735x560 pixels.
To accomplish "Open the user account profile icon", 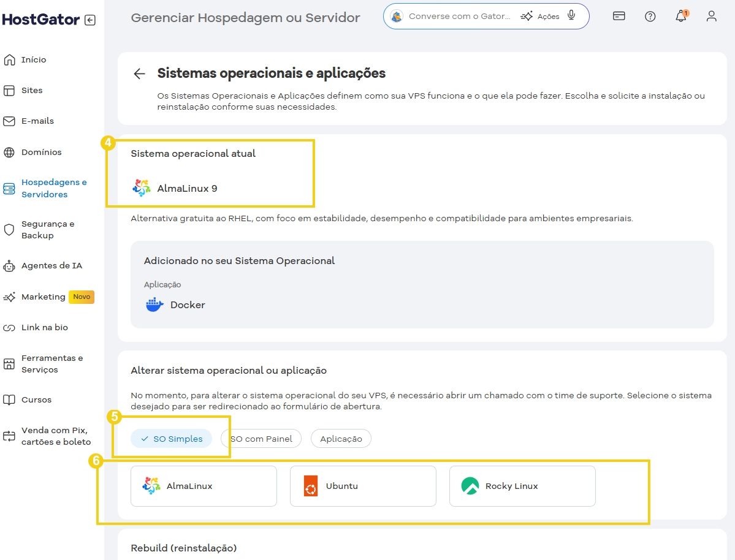I will (711, 16).
